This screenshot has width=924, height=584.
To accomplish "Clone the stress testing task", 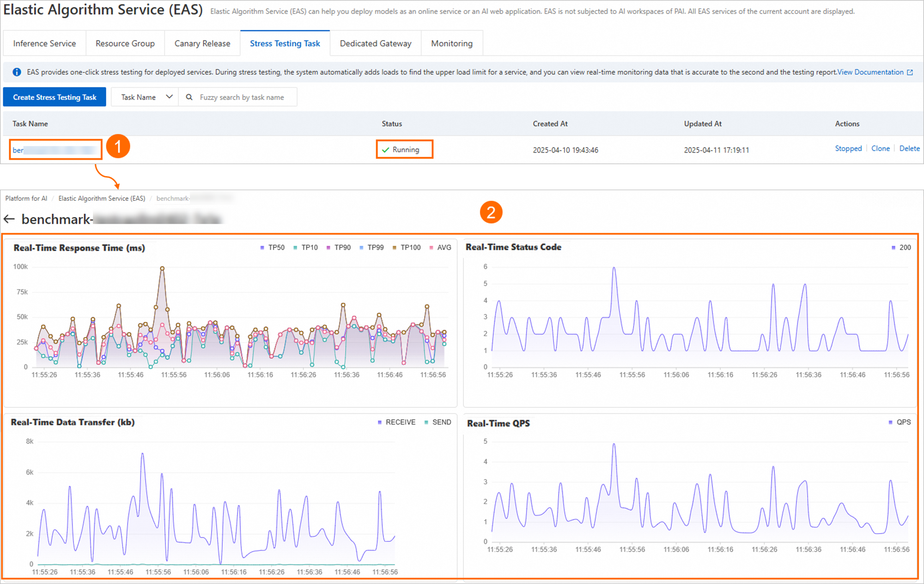I will pyautogui.click(x=880, y=148).
